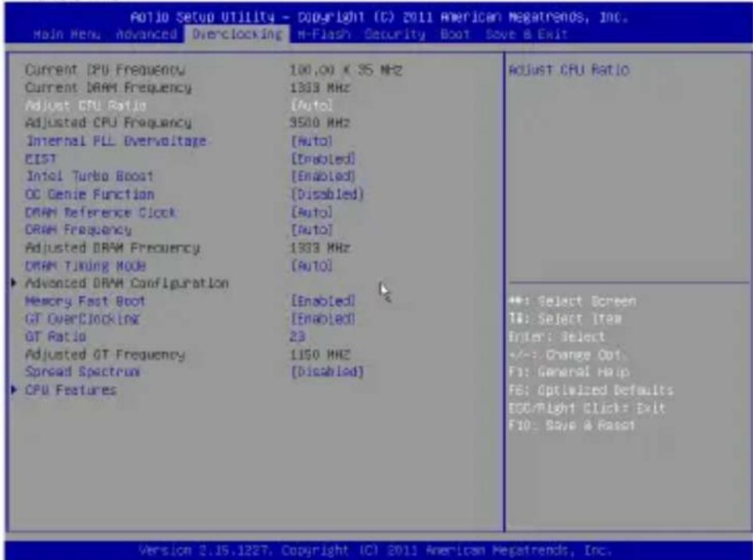This screenshot has width=753, height=560.
Task: Open the Main Menu tab
Action: click(66, 34)
